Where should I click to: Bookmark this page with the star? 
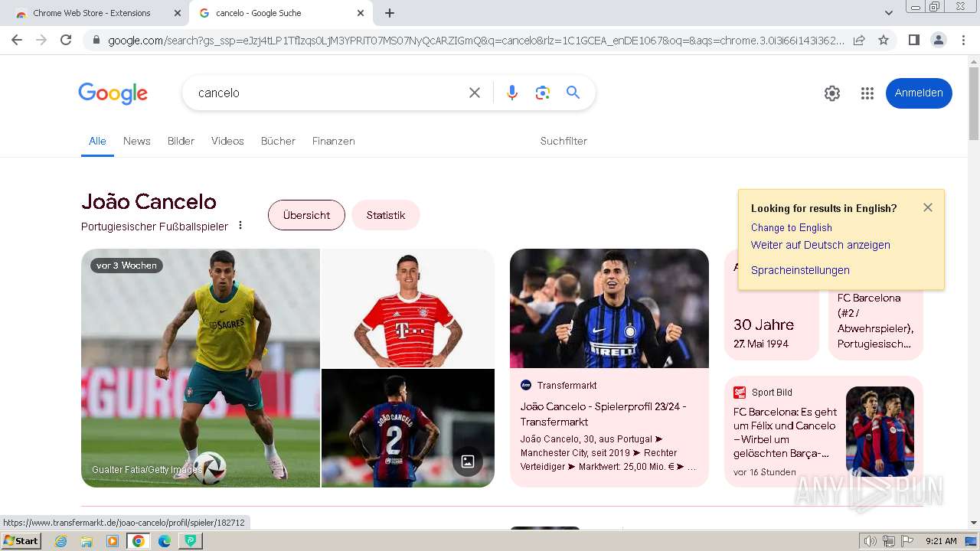884,40
